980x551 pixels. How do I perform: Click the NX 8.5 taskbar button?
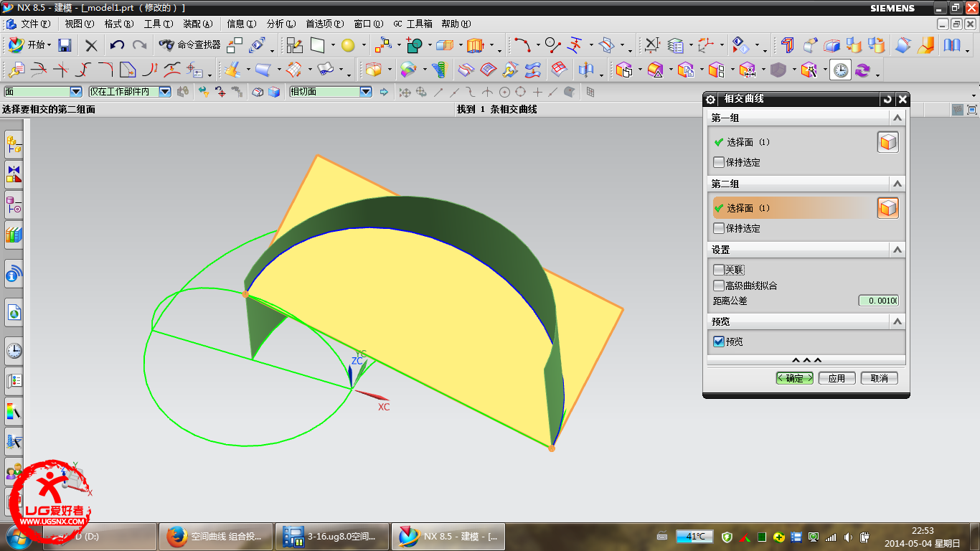[448, 536]
